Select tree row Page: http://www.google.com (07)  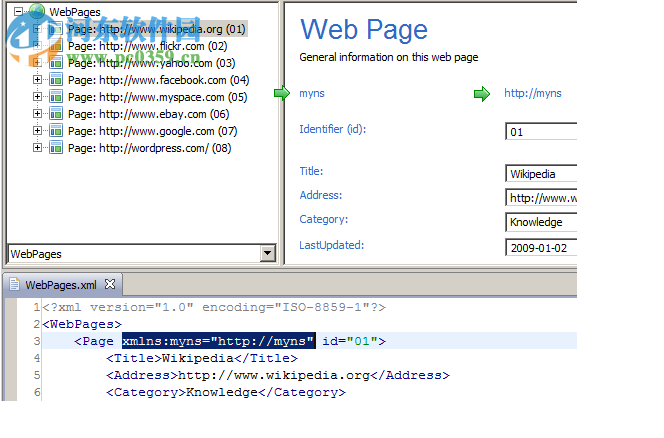pos(152,131)
